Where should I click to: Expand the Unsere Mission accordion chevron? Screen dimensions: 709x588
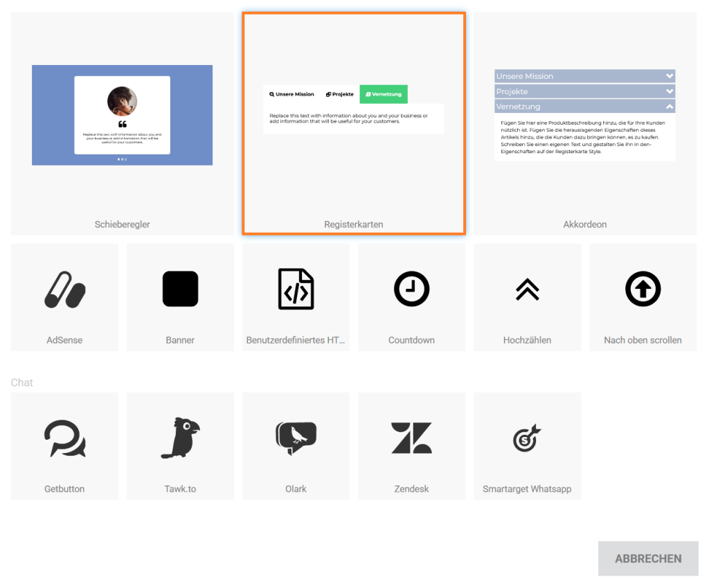pyautogui.click(x=669, y=76)
